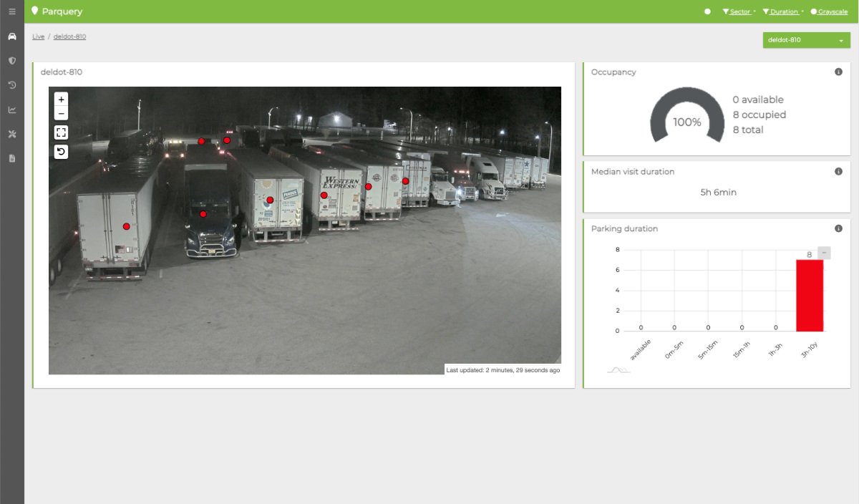859x504 pixels.
Task: Reset the camera image view rotation
Action: (62, 152)
